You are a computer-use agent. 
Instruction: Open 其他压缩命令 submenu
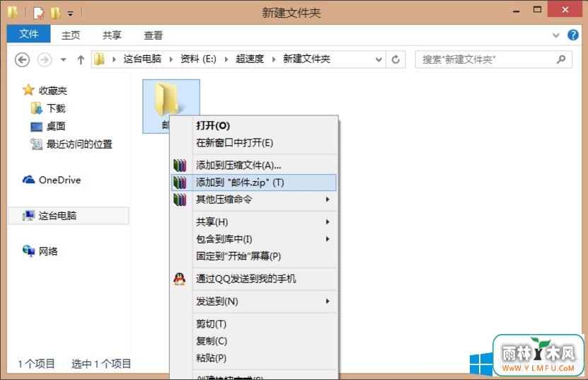click(x=254, y=199)
